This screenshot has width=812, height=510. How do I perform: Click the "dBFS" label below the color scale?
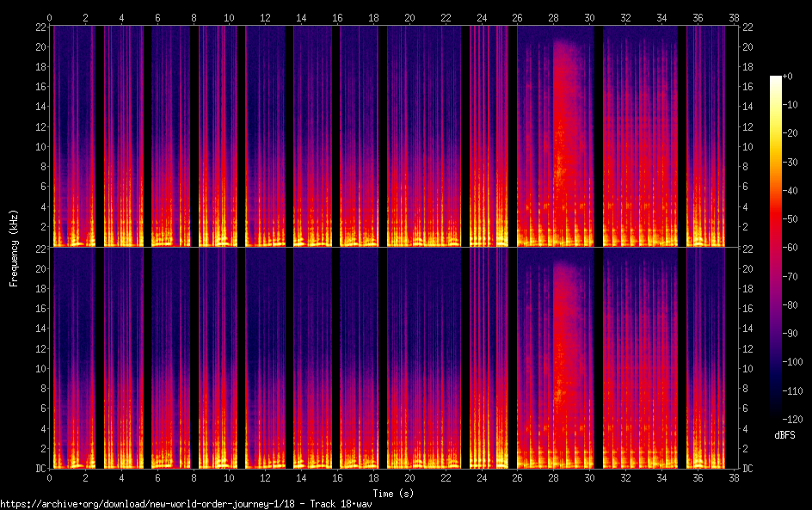(x=784, y=436)
